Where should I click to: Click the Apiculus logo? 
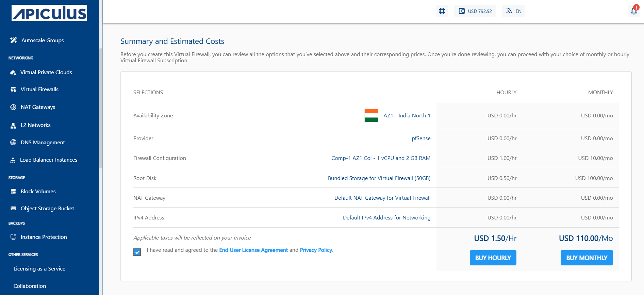(49, 13)
